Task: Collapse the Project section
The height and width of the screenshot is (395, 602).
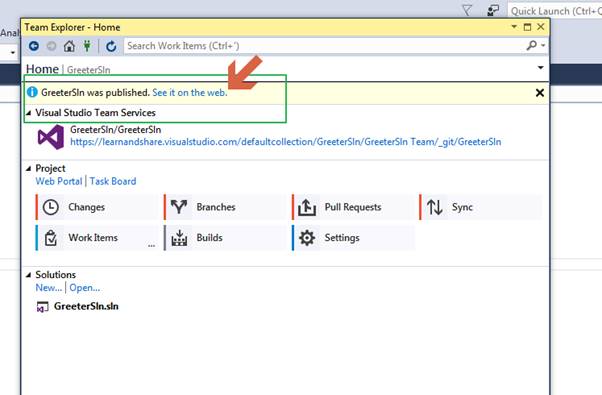Action: tap(28, 169)
